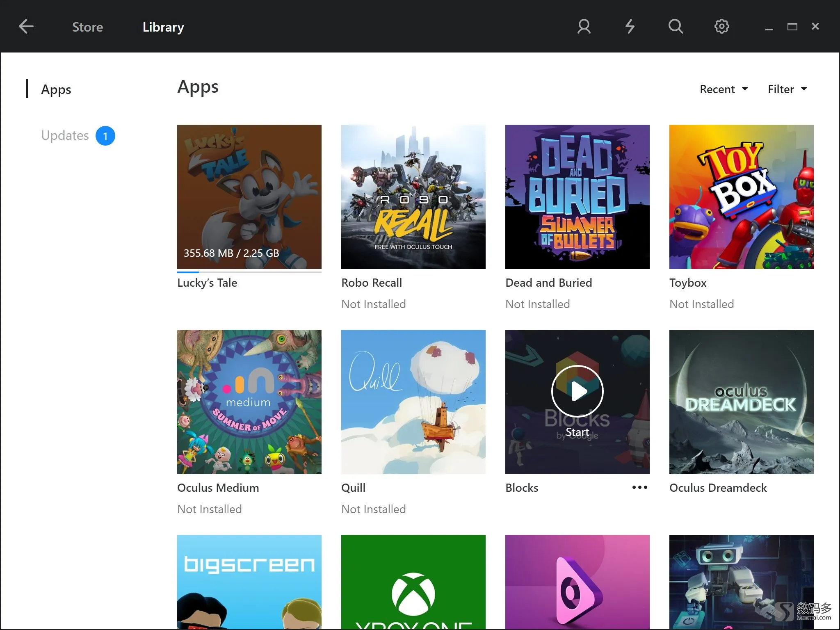Click the Toybox title
Viewport: 840px width, 630px height.
(x=688, y=283)
